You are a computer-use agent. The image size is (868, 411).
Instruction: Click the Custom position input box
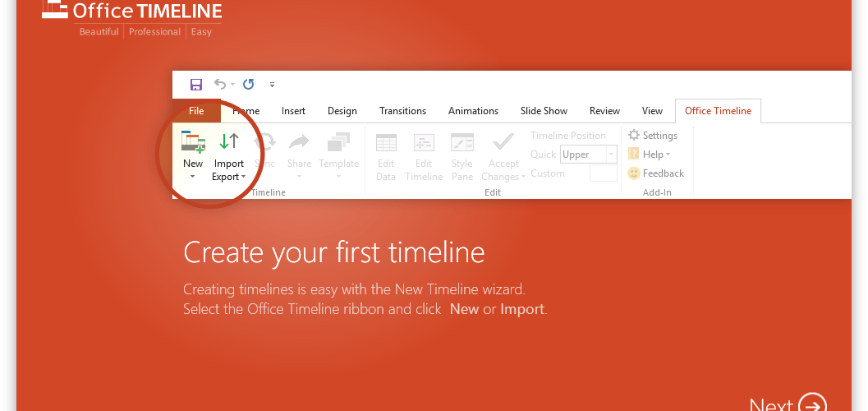click(x=604, y=173)
